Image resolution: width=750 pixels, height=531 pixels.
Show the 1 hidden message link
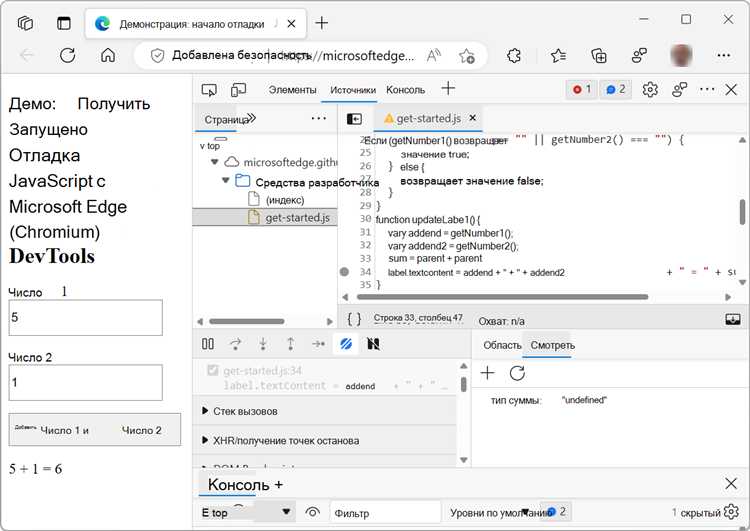click(696, 512)
